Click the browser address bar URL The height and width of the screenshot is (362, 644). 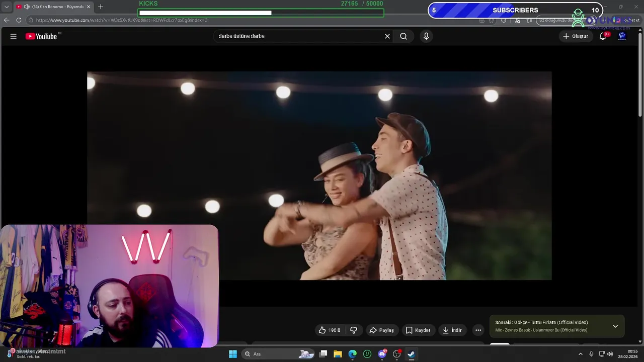pyautogui.click(x=122, y=20)
